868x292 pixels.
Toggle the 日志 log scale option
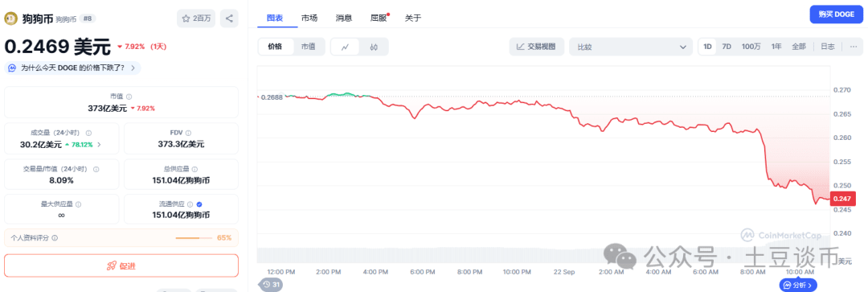point(828,47)
